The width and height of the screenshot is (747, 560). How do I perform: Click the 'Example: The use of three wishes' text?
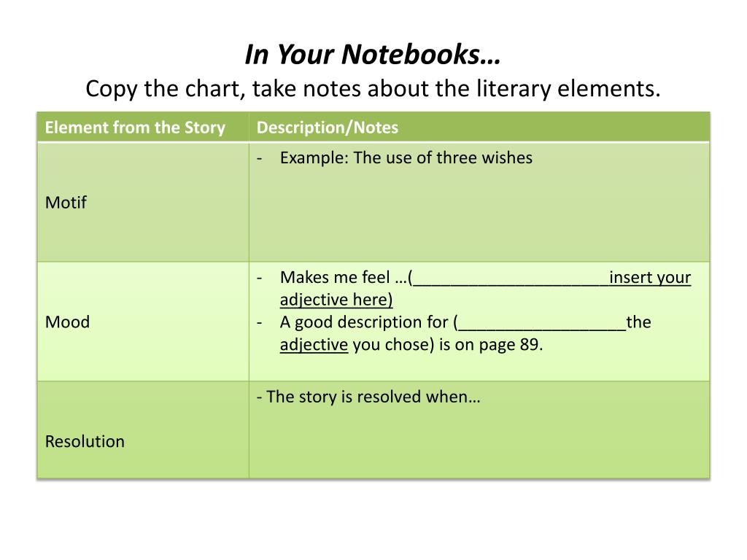(406, 157)
